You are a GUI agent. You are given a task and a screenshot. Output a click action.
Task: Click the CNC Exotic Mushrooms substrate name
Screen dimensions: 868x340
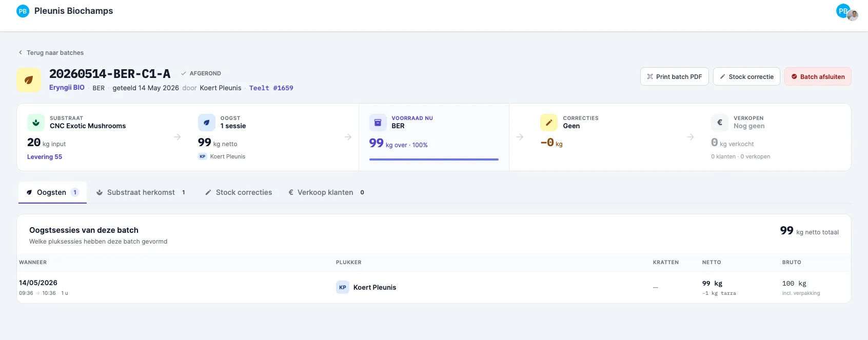(88, 126)
